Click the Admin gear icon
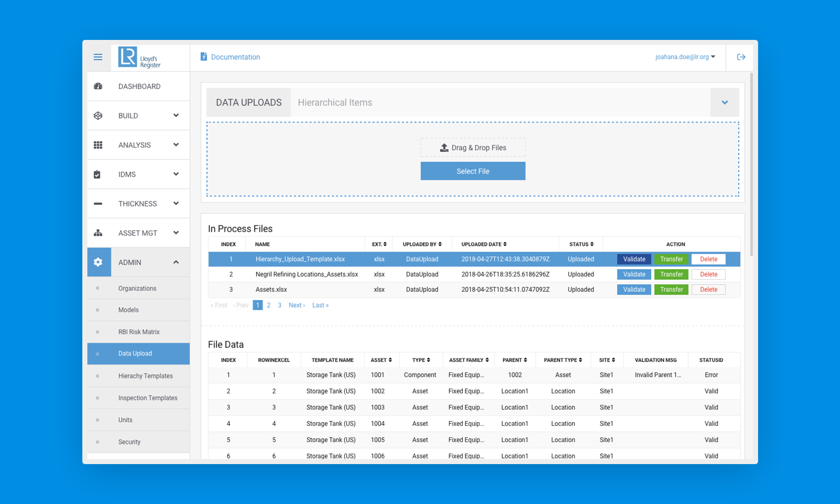Viewport: 840px width, 504px height. click(98, 262)
